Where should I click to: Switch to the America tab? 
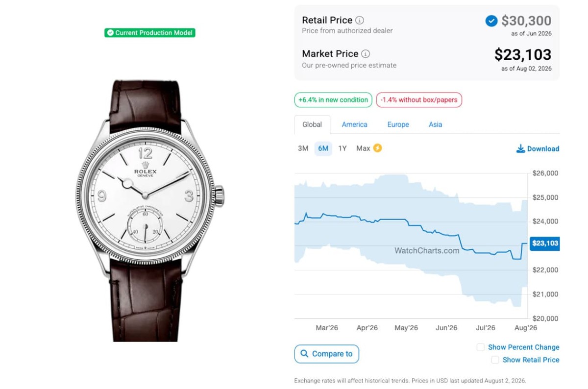coord(355,124)
